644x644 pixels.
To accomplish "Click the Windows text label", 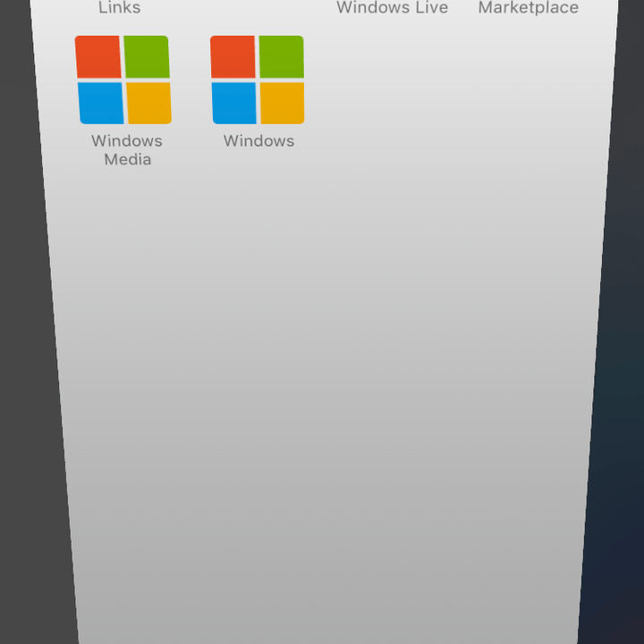I will [258, 141].
